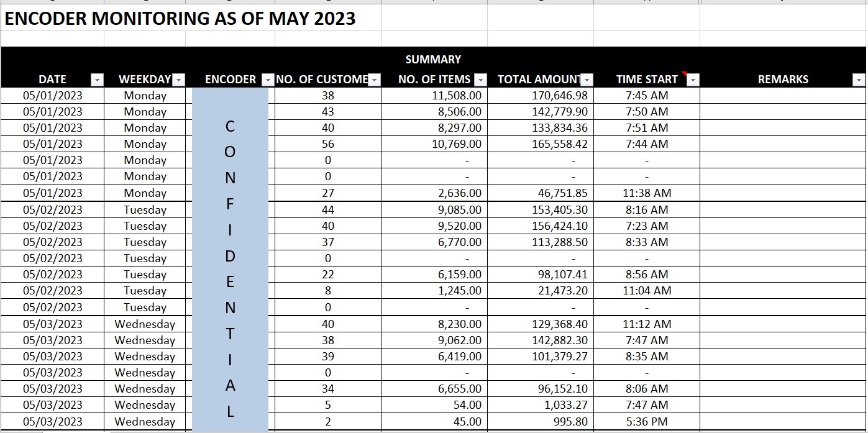868x433 pixels.
Task: Select the ENCODER MONITORING title cell
Action: (x=180, y=19)
